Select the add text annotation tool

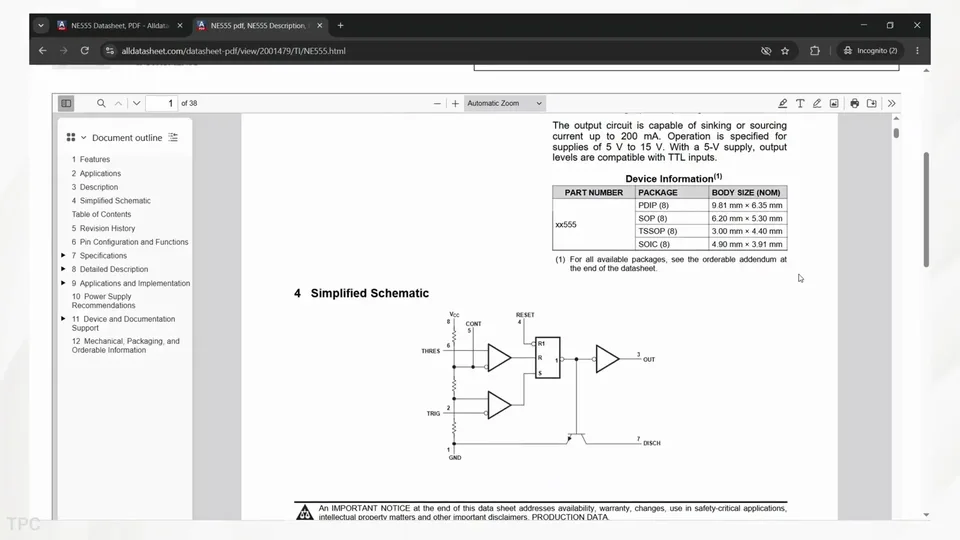(x=800, y=103)
